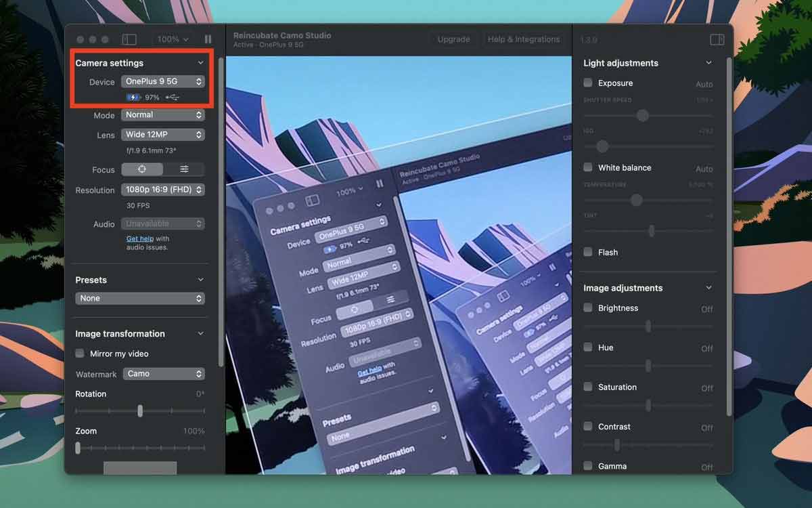Toggle the left sidebar panel icon
812x508 pixels.
(x=129, y=40)
